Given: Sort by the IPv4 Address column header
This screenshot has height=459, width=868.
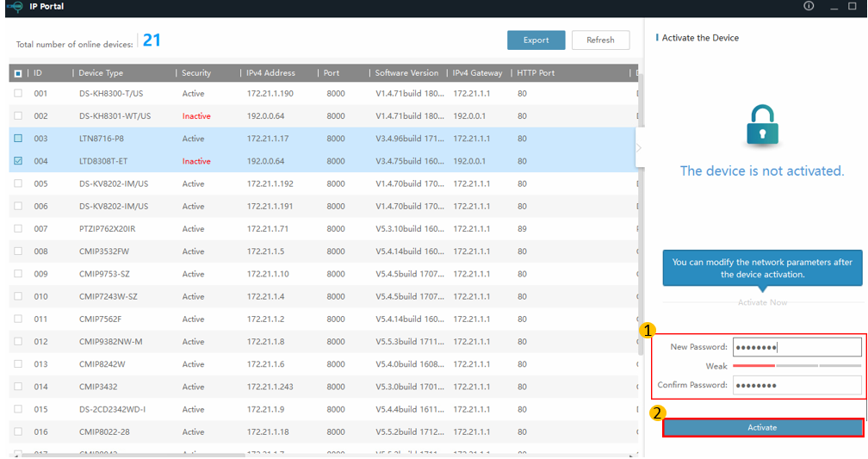Looking at the screenshot, I should [270, 73].
